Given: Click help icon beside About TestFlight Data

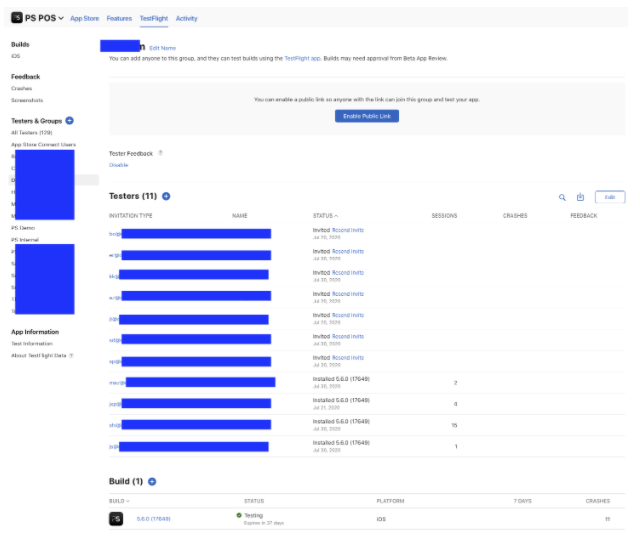Looking at the screenshot, I should pos(71,356).
